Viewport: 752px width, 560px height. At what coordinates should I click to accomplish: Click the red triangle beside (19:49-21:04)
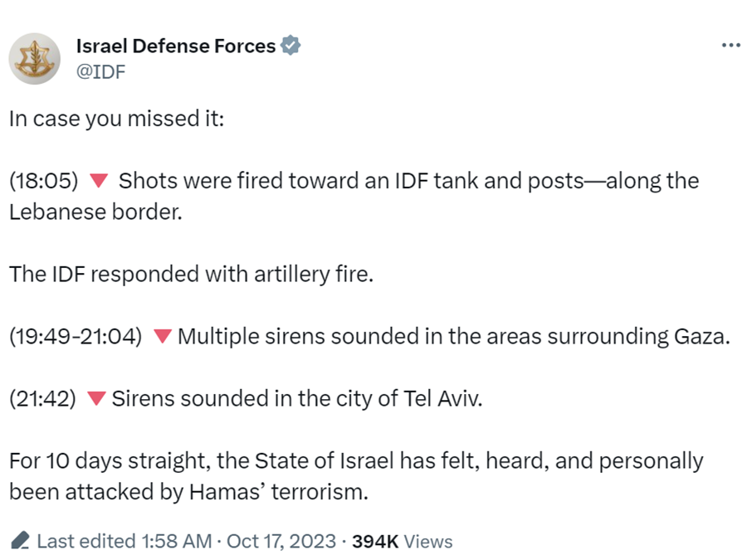pyautogui.click(x=163, y=336)
